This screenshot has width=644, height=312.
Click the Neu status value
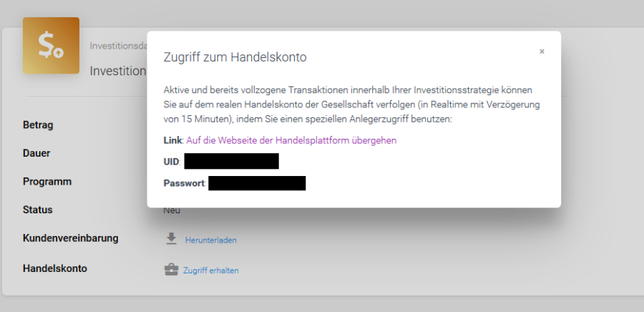(172, 210)
